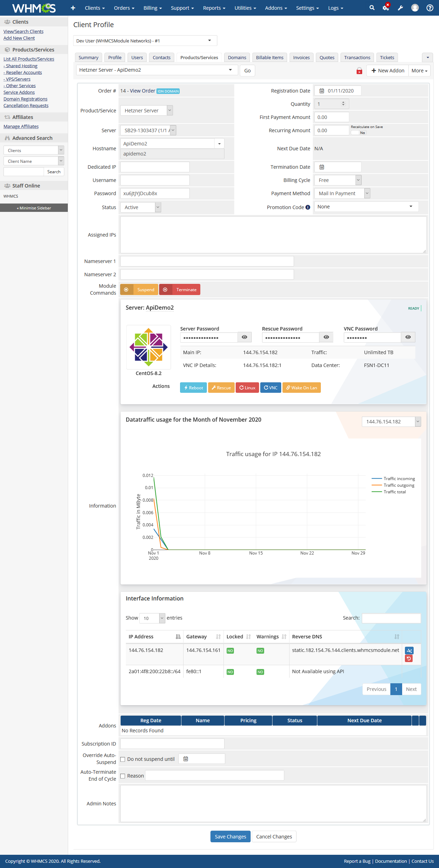The height and width of the screenshot is (868, 439).
Task: Reveal the Rescue Password with eye icon
Action: coord(326,337)
